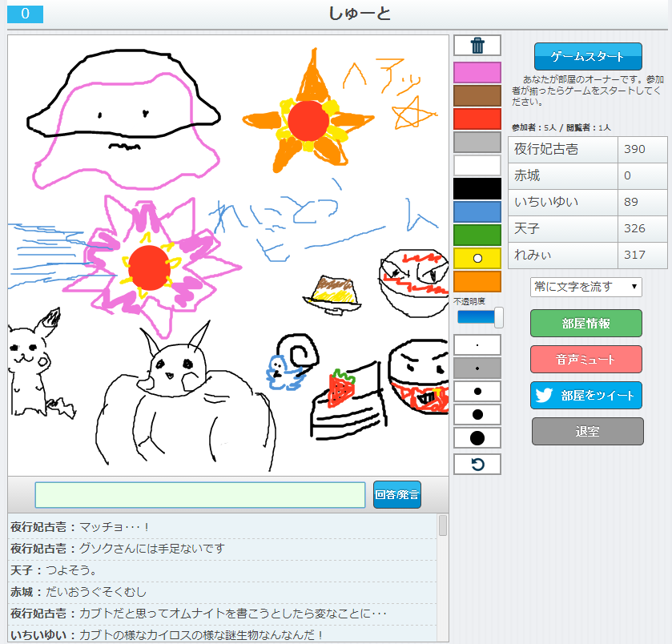Click the title しゅーと at top
Image resolution: width=672 pixels, height=644 pixels.
coord(360,14)
